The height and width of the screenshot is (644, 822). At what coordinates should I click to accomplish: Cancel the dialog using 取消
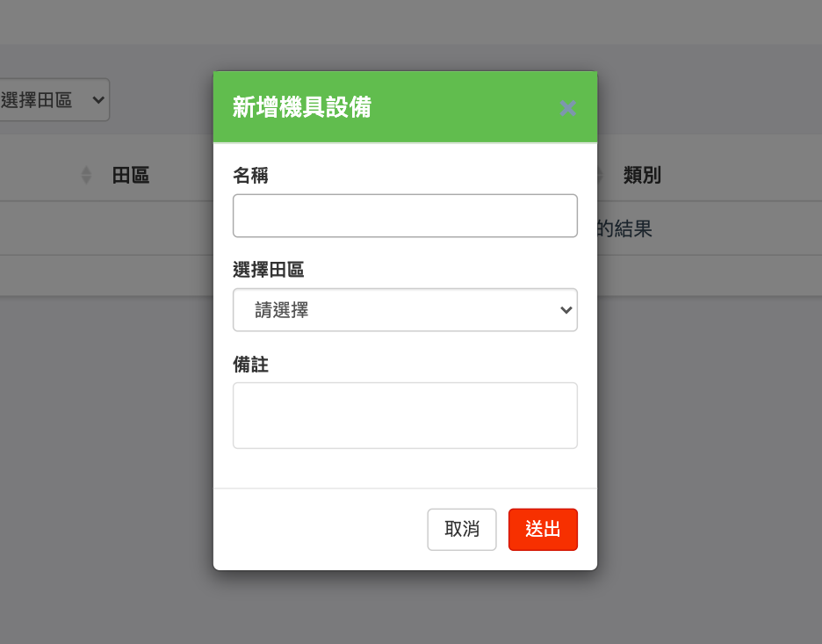click(462, 529)
